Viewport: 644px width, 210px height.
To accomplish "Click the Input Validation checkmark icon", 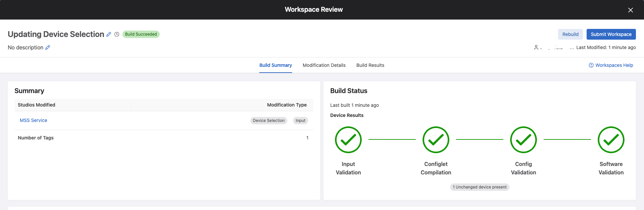I will click(x=348, y=140).
